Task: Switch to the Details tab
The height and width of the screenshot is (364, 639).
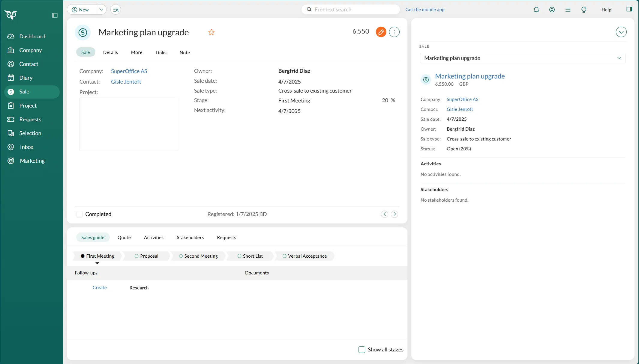Action: (x=110, y=52)
